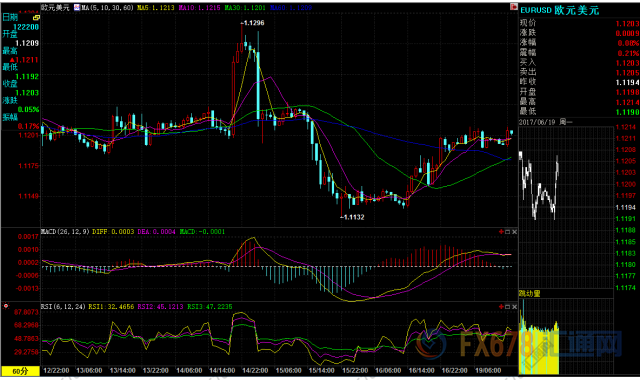
Task: Click the yellow window icon next to 日期
Action: pyautogui.click(x=36, y=18)
